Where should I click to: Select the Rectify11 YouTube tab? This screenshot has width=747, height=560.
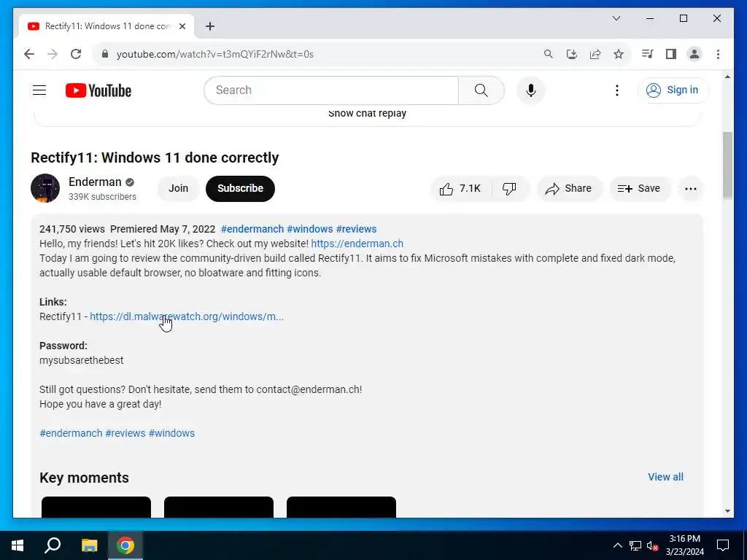pyautogui.click(x=106, y=26)
